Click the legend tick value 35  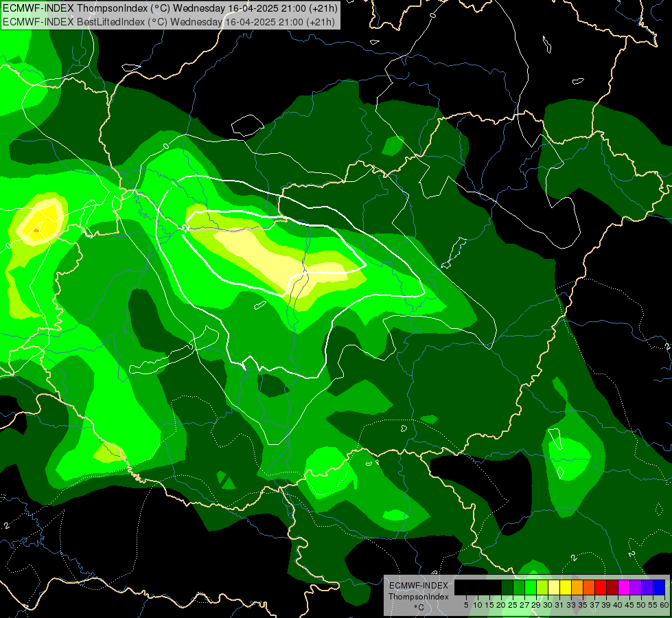click(x=583, y=605)
